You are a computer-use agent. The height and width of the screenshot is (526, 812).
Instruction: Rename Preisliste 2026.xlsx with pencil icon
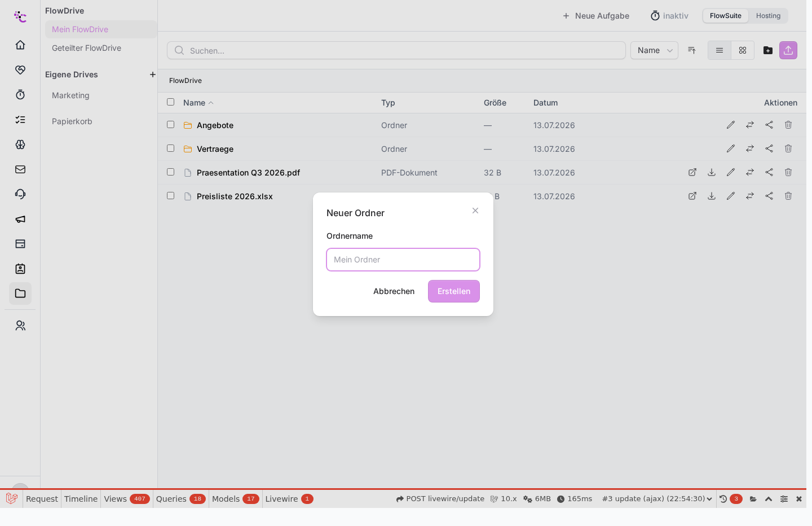[x=731, y=196]
